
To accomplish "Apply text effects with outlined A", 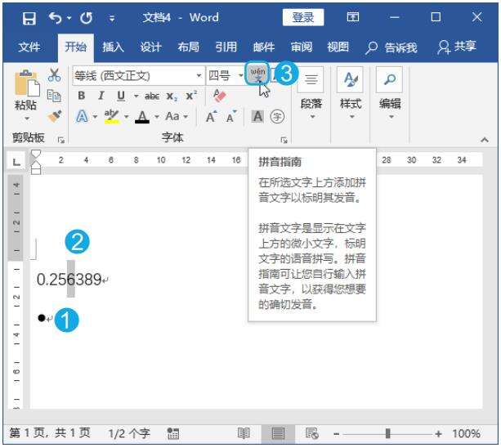I will click(82, 116).
